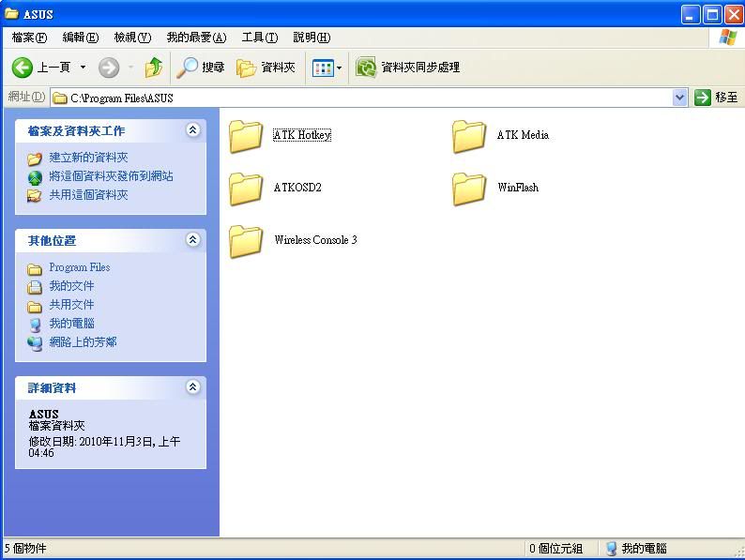The width and height of the screenshot is (745, 560).
Task: Open 共用文件 from other places
Action: coord(71,305)
